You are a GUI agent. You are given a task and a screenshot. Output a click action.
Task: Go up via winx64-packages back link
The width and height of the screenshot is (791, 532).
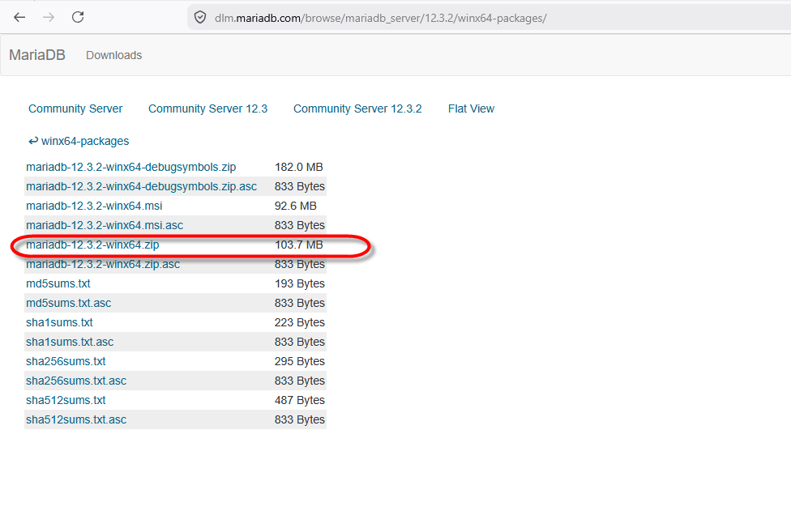[x=79, y=141]
